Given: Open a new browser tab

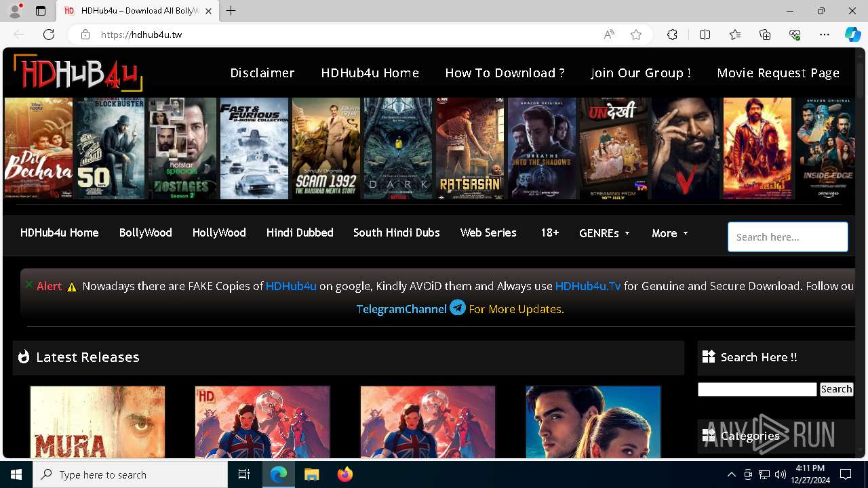Looking at the screenshot, I should [x=231, y=11].
